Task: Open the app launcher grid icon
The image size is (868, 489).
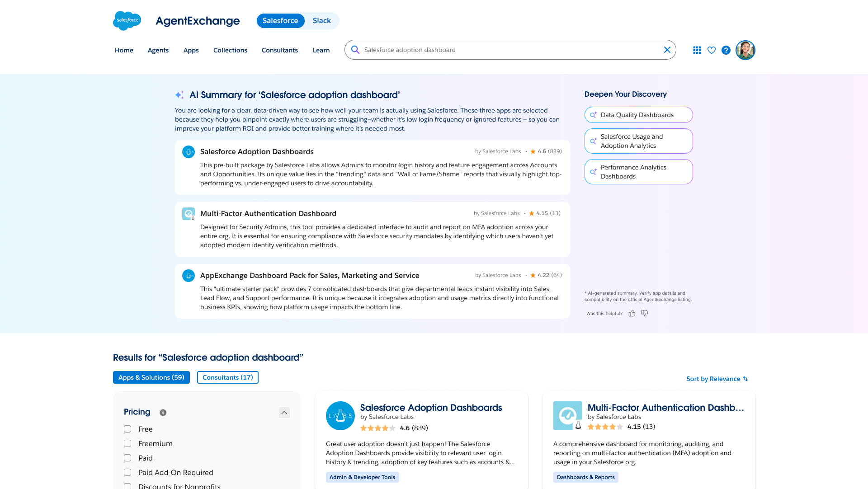Action: click(697, 50)
